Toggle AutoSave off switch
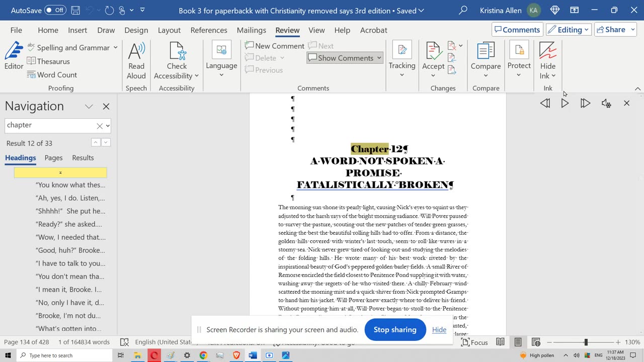 coord(55,10)
